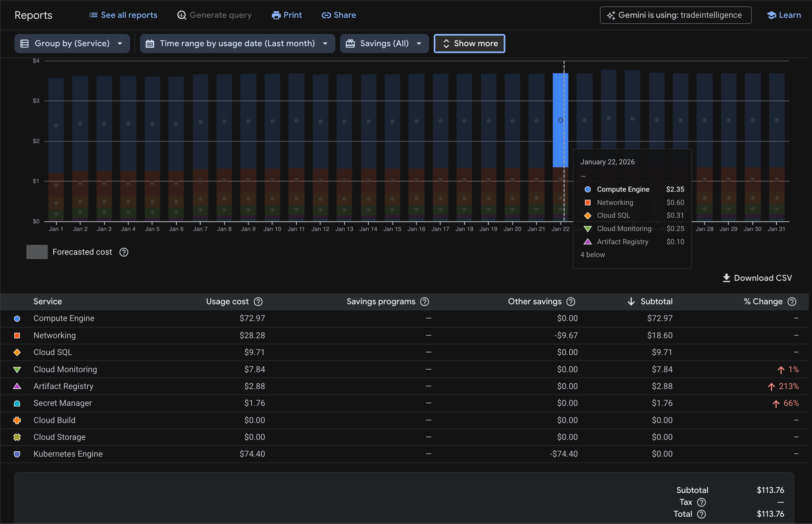Click the Other savings help icon
The width and height of the screenshot is (812, 524).
point(571,302)
